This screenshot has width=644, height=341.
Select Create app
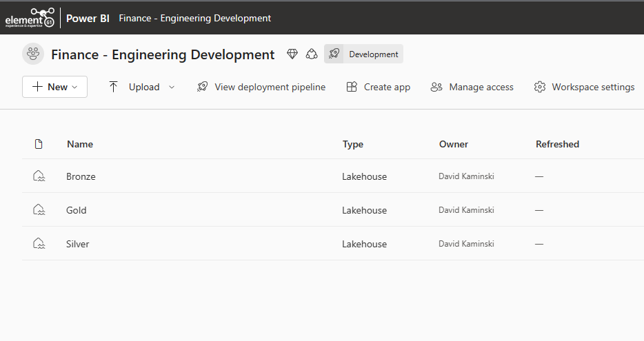(387, 87)
